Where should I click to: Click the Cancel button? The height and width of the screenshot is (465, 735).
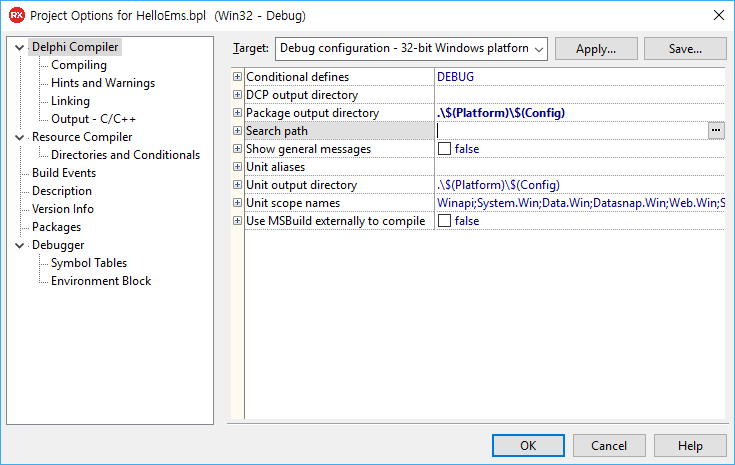(609, 445)
